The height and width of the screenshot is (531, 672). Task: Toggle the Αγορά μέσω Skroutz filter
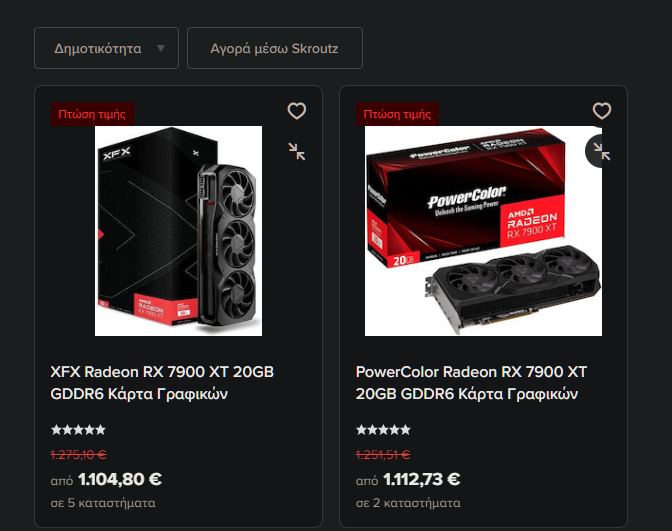(x=275, y=48)
